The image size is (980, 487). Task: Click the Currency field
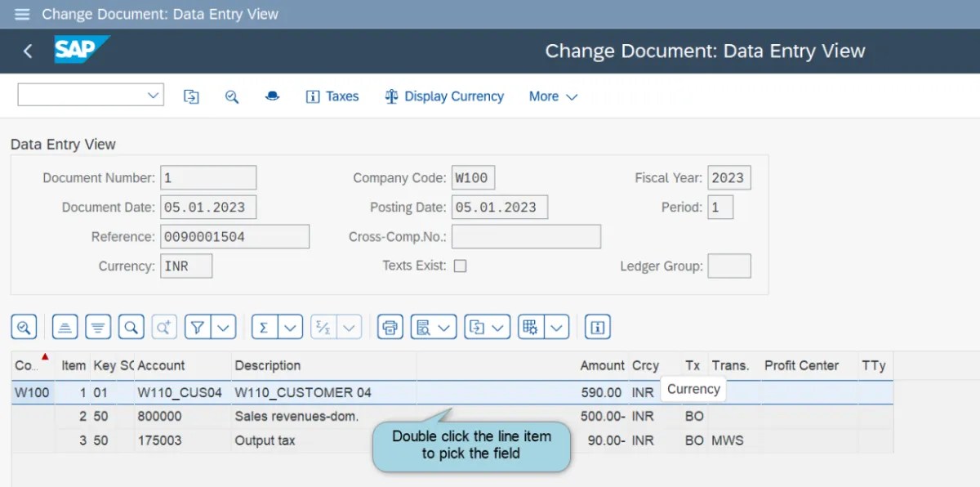pyautogui.click(x=186, y=266)
